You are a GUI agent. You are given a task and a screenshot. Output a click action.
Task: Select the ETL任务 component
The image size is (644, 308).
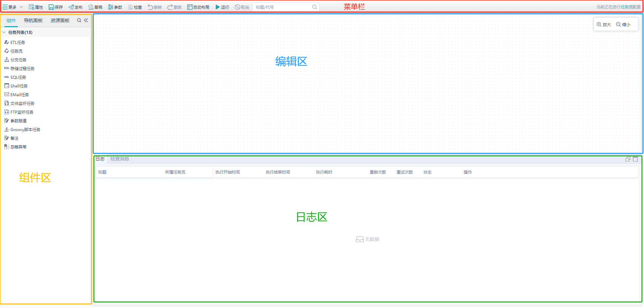pos(17,42)
